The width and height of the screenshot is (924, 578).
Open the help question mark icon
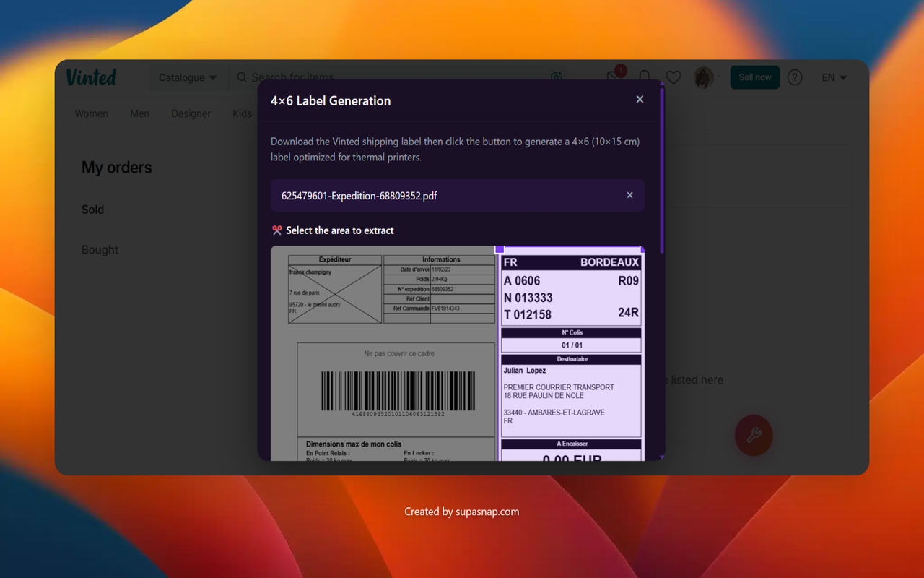coord(795,77)
